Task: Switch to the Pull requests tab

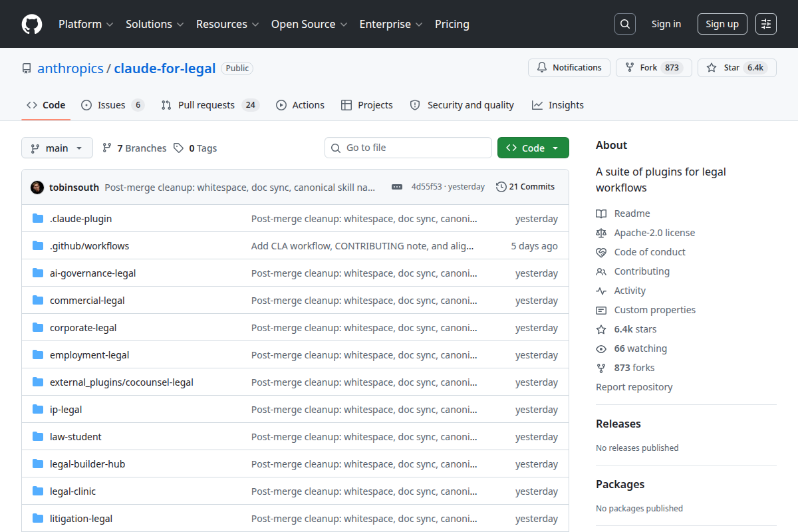Action: tap(209, 105)
